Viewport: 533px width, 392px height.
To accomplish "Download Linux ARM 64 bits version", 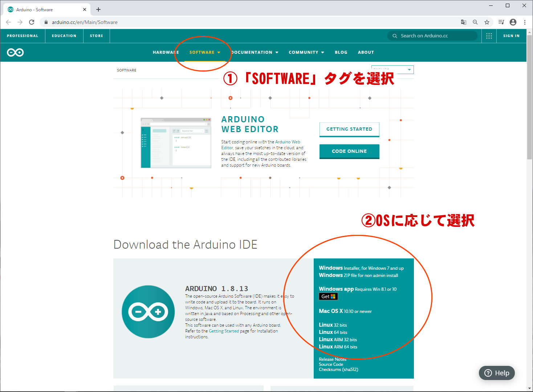I will pyautogui.click(x=338, y=347).
